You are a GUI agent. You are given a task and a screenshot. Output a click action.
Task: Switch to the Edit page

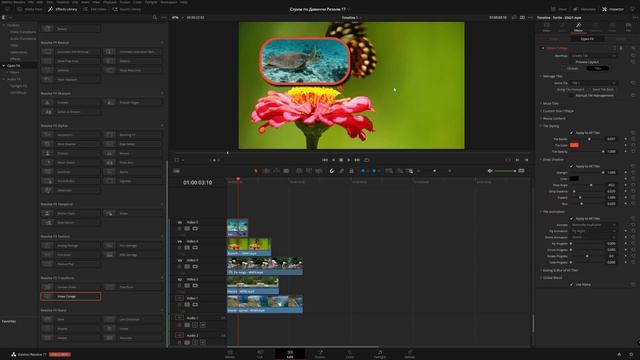pyautogui.click(x=290, y=354)
